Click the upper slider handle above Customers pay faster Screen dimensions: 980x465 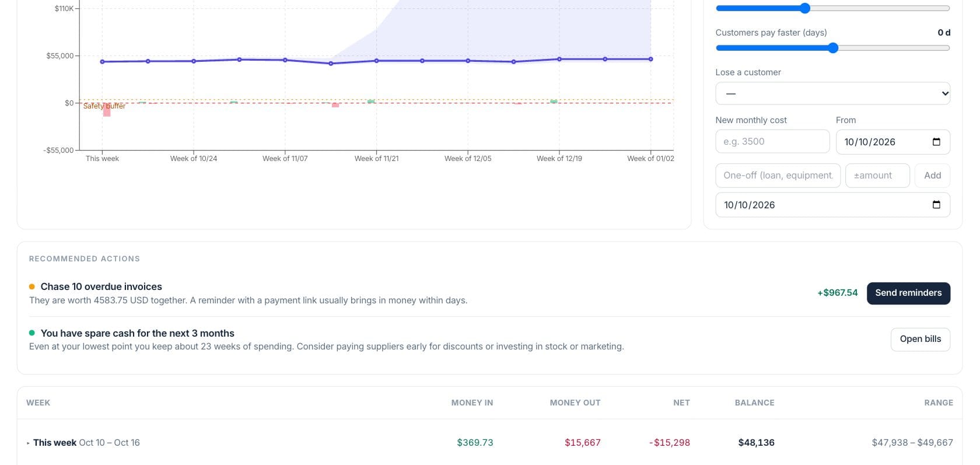pyautogui.click(x=805, y=8)
